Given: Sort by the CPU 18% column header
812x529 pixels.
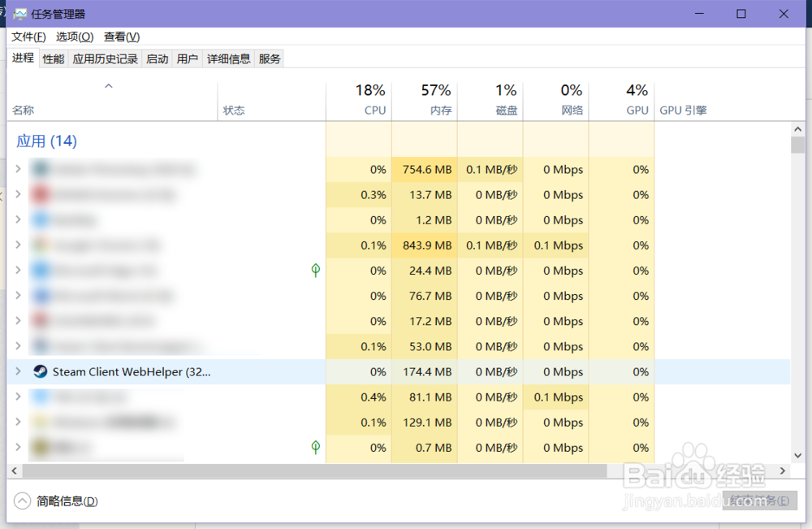Looking at the screenshot, I should [x=359, y=101].
